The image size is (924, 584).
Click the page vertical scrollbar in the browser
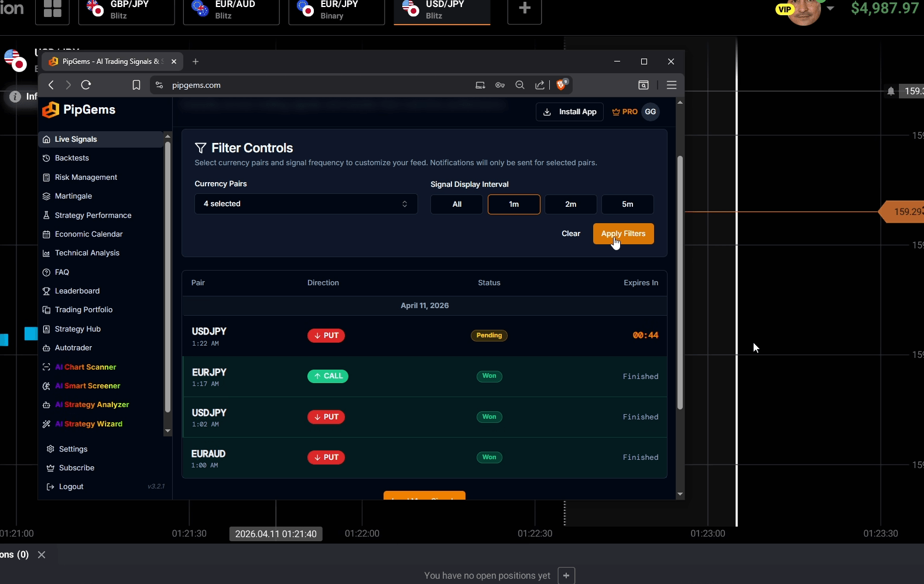pos(680,282)
